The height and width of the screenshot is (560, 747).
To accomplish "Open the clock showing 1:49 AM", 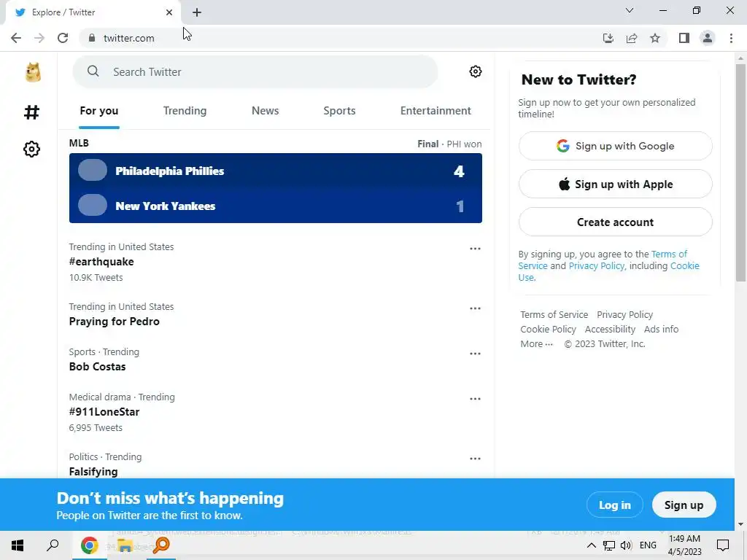I will [684, 545].
